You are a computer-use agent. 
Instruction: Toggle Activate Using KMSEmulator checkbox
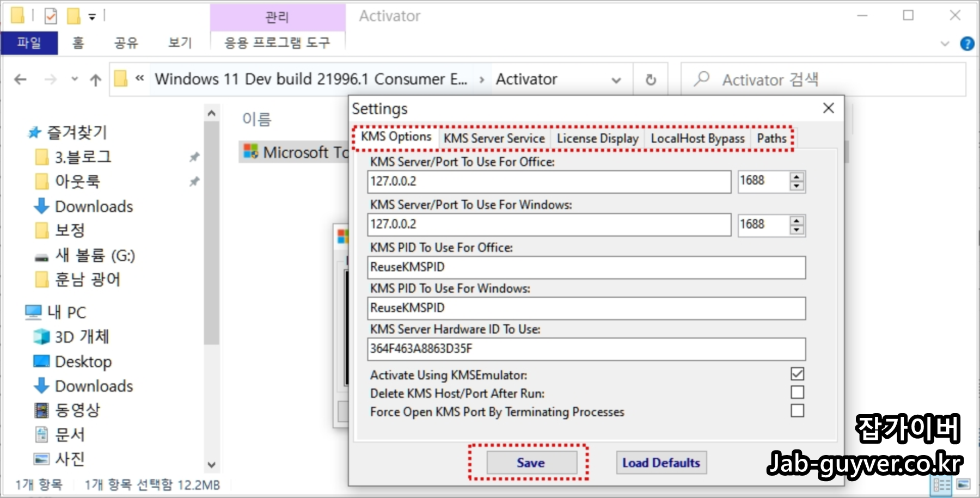pos(797,374)
